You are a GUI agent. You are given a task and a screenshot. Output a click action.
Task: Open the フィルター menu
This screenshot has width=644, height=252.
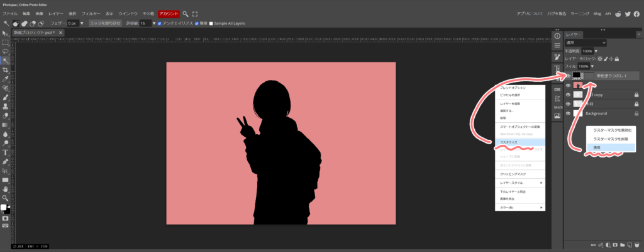[x=91, y=13]
